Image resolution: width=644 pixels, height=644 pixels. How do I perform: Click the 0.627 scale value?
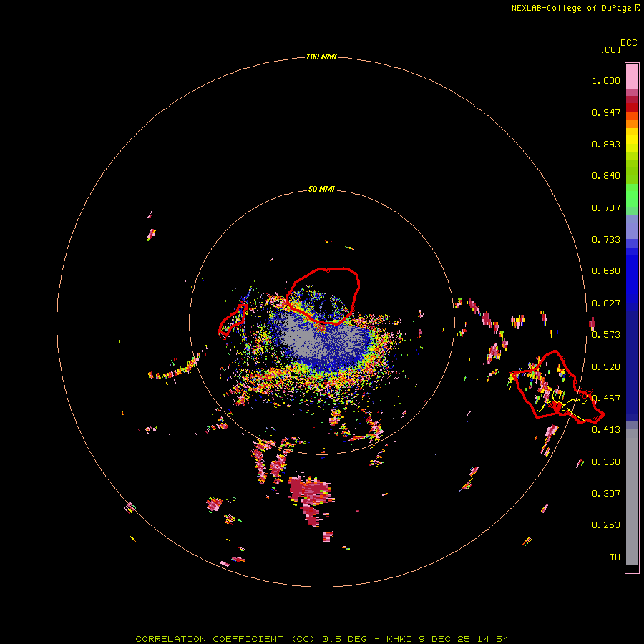coord(606,303)
